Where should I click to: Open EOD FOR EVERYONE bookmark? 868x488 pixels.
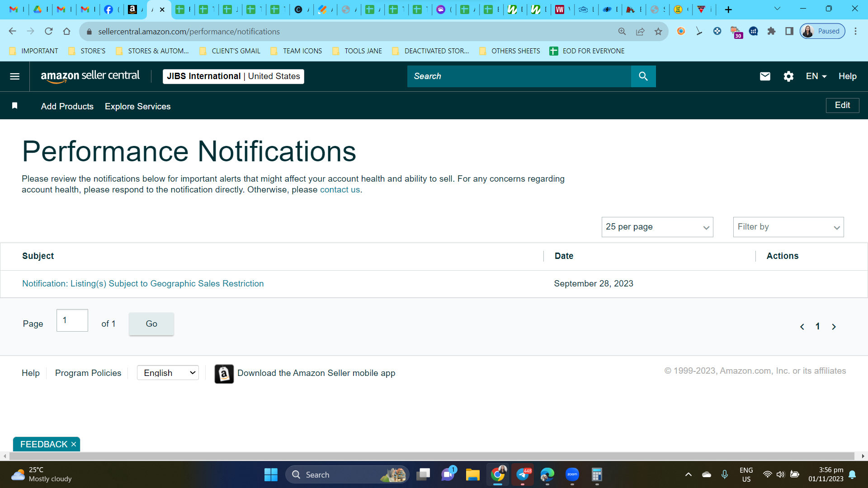tap(587, 51)
